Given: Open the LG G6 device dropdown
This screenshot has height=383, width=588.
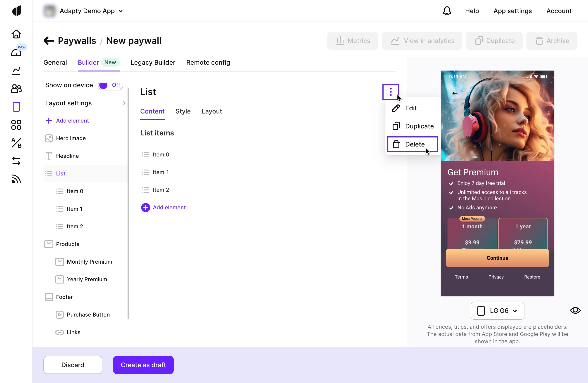Looking at the screenshot, I should pos(497,310).
